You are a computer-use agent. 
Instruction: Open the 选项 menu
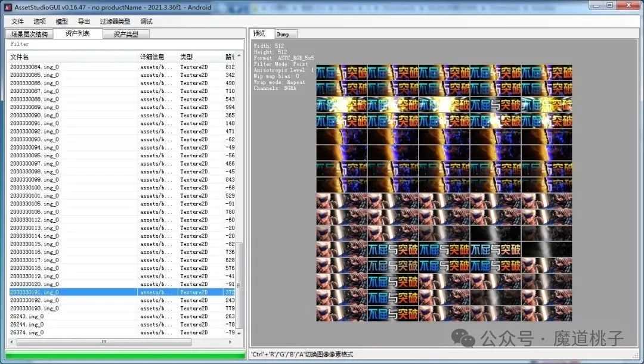39,21
